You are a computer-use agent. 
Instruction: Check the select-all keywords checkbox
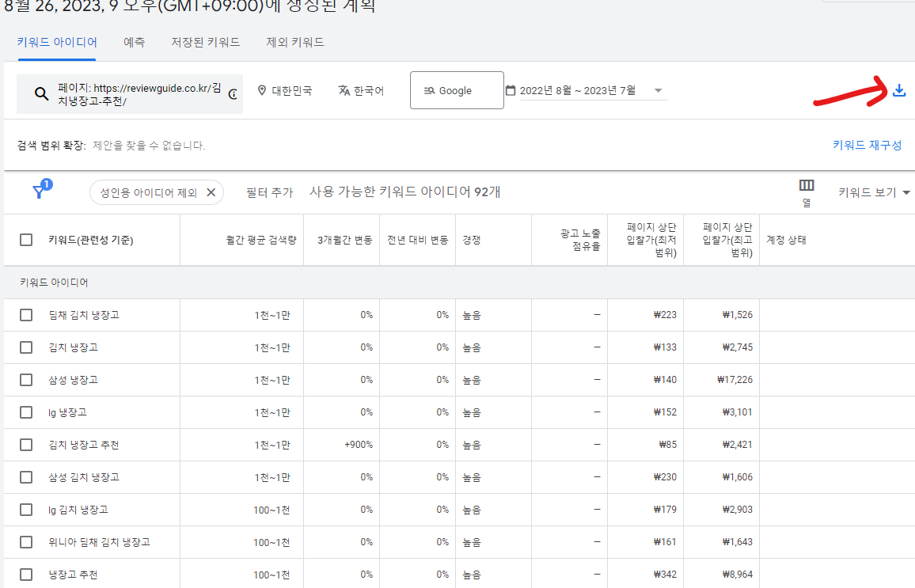[25, 239]
